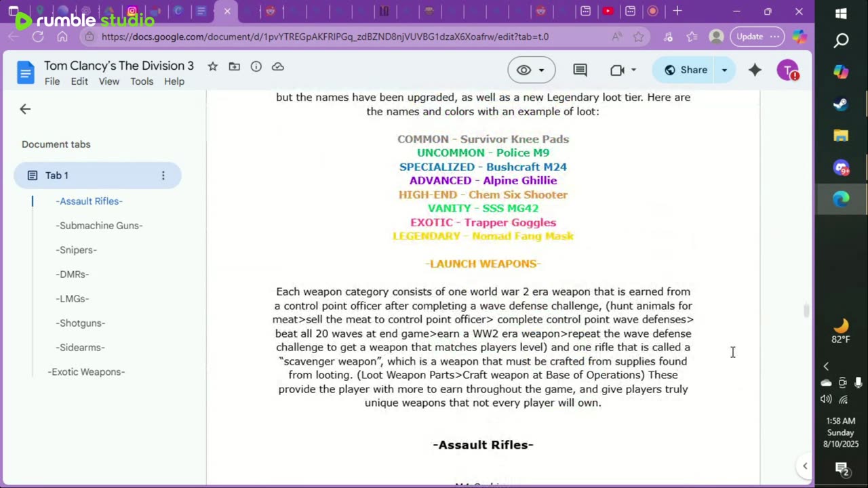Jump to the Submachine Guns outline heading
This screenshot has width=868, height=488.
(x=99, y=226)
